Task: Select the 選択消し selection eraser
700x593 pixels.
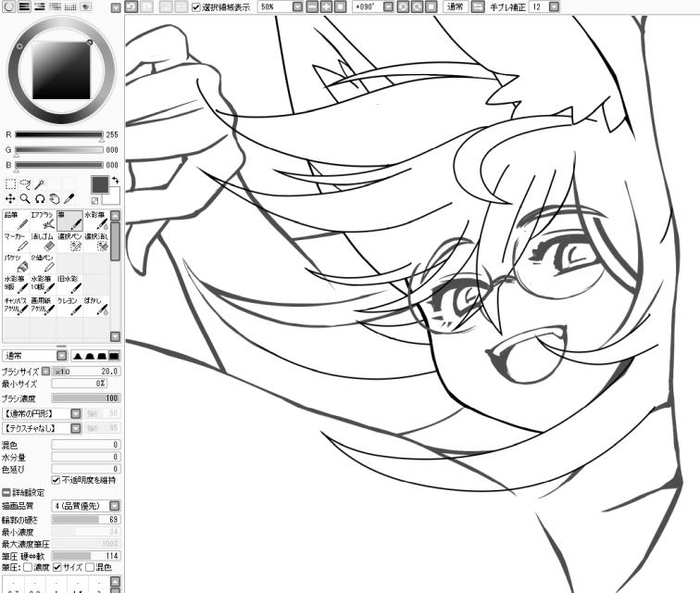Action: pyautogui.click(x=96, y=242)
